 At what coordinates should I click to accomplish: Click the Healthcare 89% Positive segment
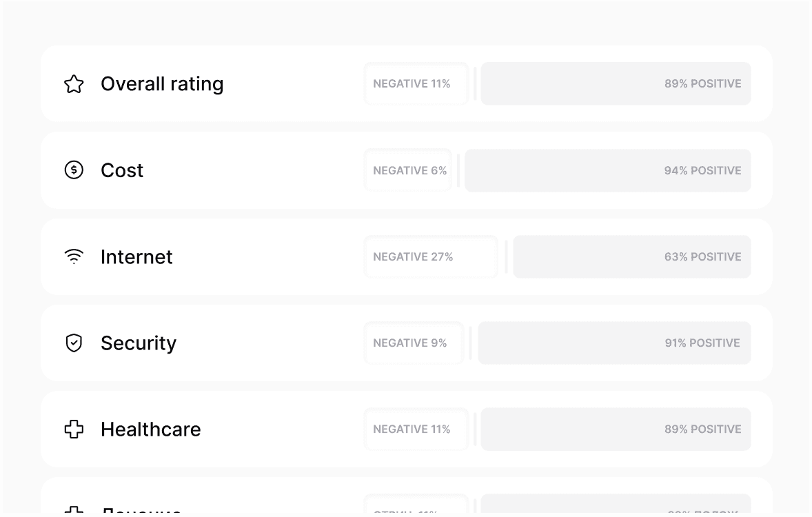coord(616,429)
